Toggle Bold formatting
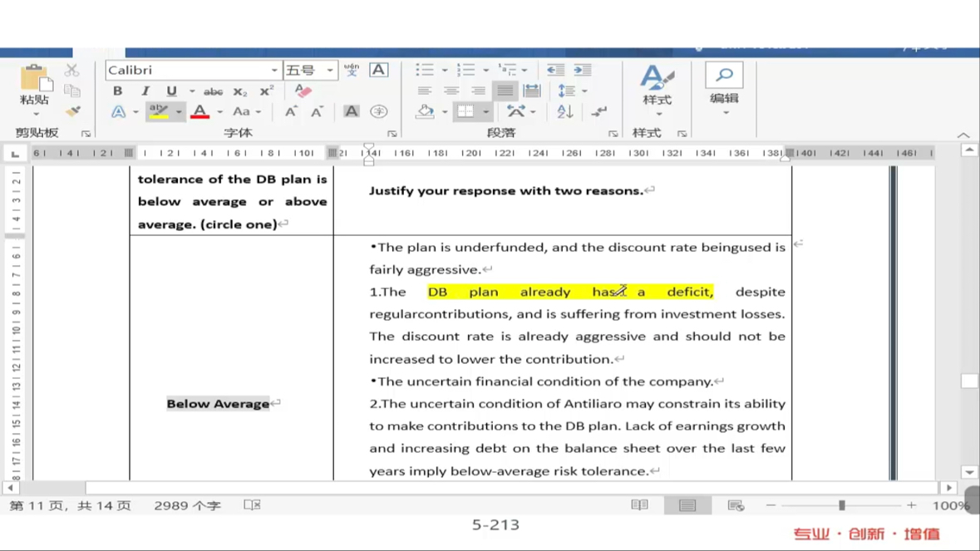 pos(117,91)
